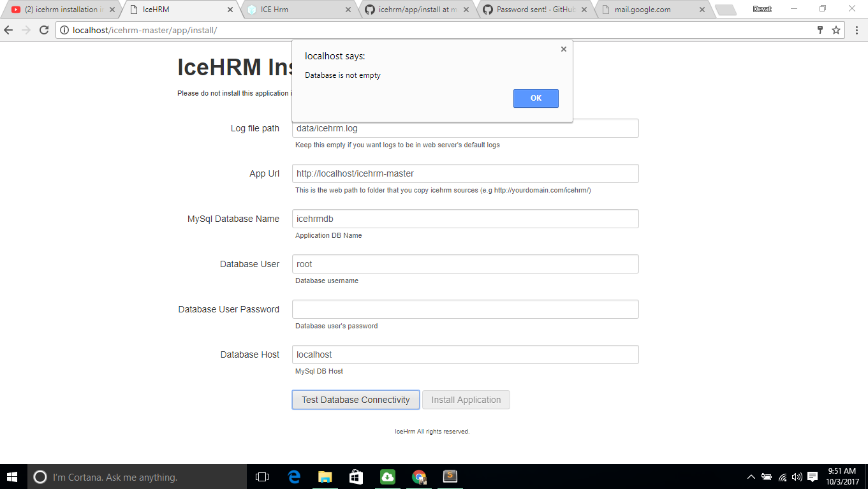Screen dimensions: 868x489
Task: Close the icehrm installation YouTube tab
Action: tap(112, 10)
